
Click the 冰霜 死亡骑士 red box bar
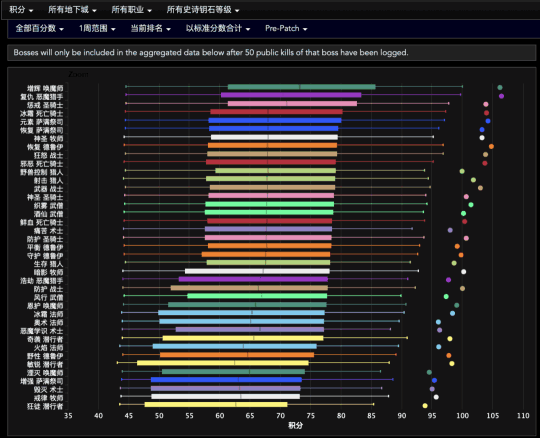(x=277, y=112)
